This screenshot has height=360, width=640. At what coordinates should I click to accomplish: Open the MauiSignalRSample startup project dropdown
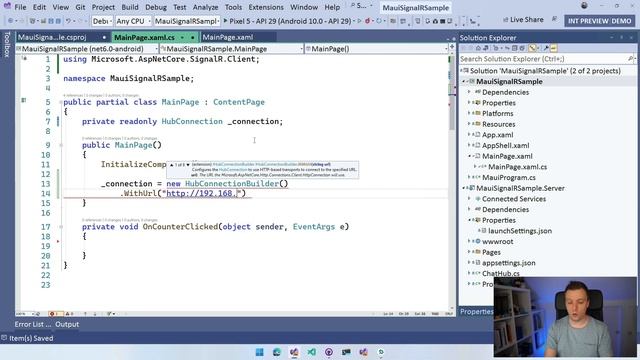point(187,21)
